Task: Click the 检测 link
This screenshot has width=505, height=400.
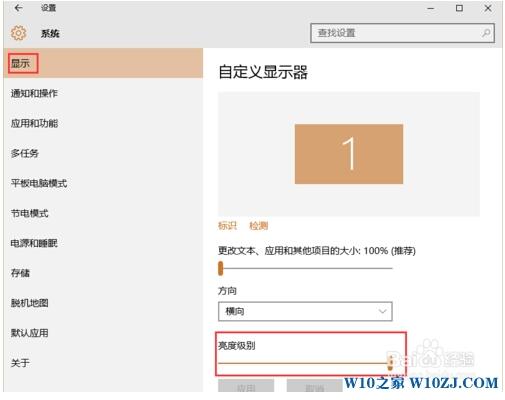Action: pyautogui.click(x=259, y=226)
